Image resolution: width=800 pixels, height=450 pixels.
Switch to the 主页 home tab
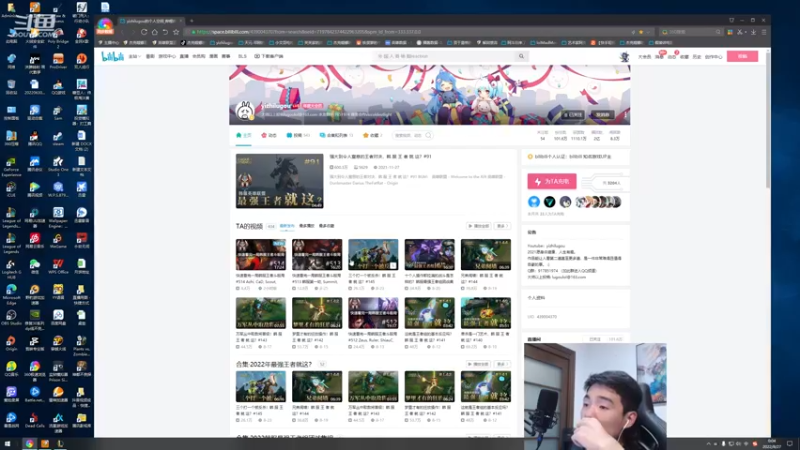(243, 135)
